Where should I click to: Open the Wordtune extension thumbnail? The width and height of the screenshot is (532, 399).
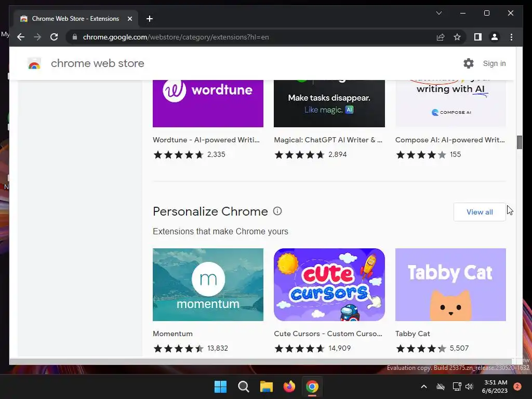[208, 103]
